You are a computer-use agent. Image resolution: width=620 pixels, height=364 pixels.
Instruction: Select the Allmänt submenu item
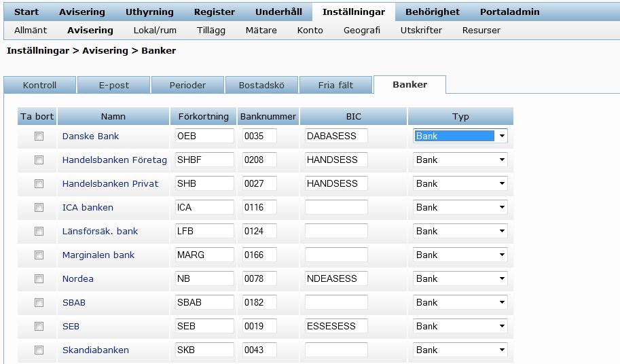(x=31, y=30)
